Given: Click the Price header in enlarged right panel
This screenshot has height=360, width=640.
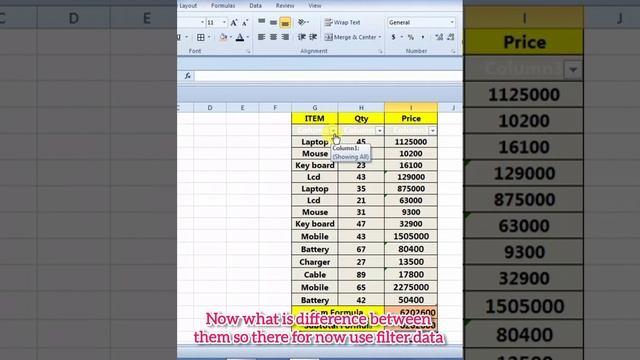Looking at the screenshot, I should point(524,42).
